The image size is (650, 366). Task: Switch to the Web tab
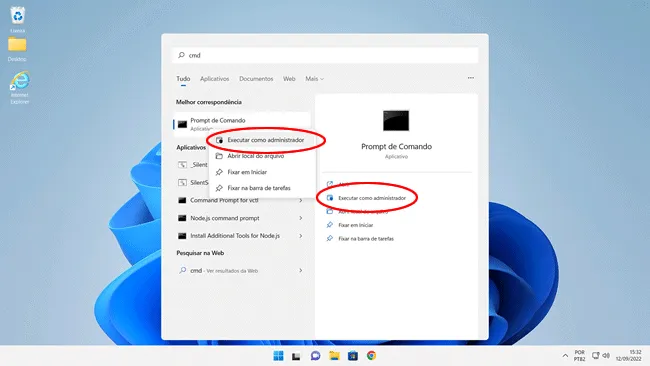click(289, 79)
